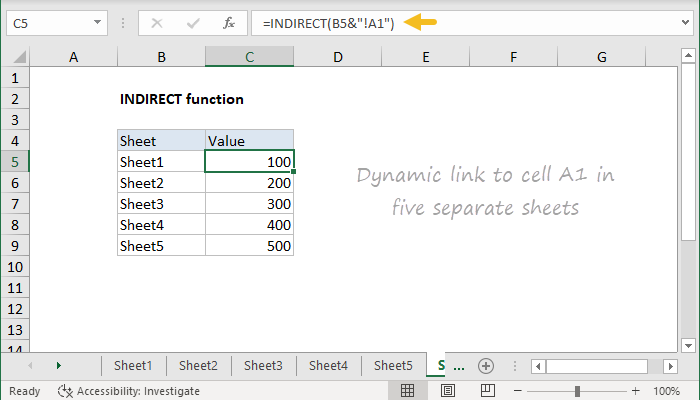This screenshot has height=400, width=700.
Task: Click the zoom in plus icon
Action: click(x=636, y=391)
